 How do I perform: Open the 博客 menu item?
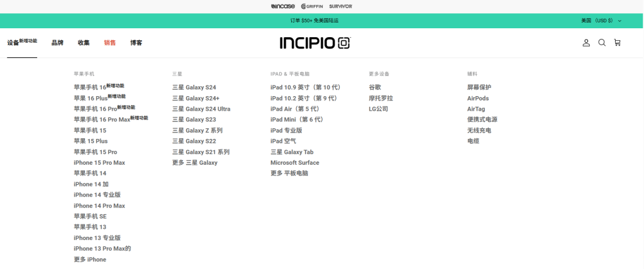pos(136,43)
